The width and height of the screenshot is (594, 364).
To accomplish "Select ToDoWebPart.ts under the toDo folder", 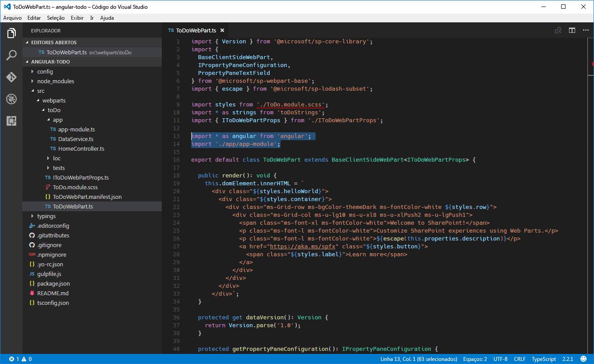I will pyautogui.click(x=92, y=206).
